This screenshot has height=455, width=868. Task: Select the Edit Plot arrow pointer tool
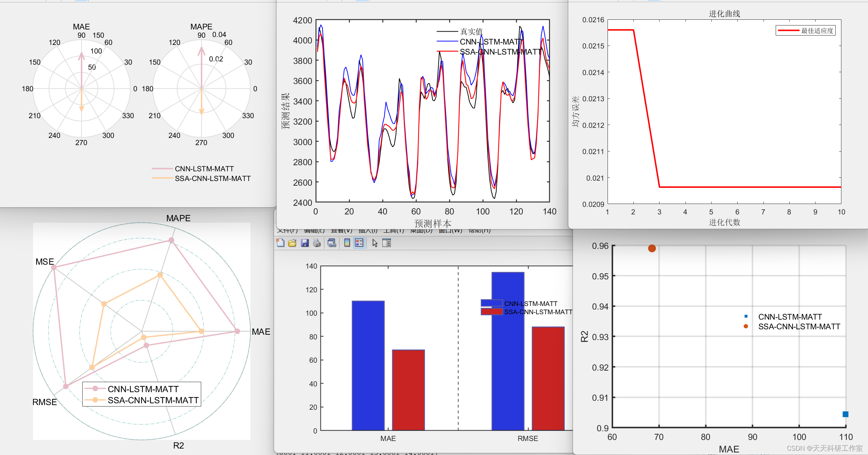tap(375, 243)
